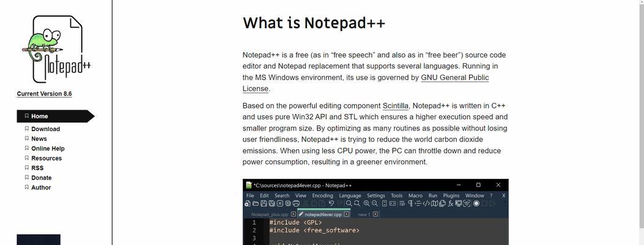Click the Record Macro toolbar icon

click(476, 203)
